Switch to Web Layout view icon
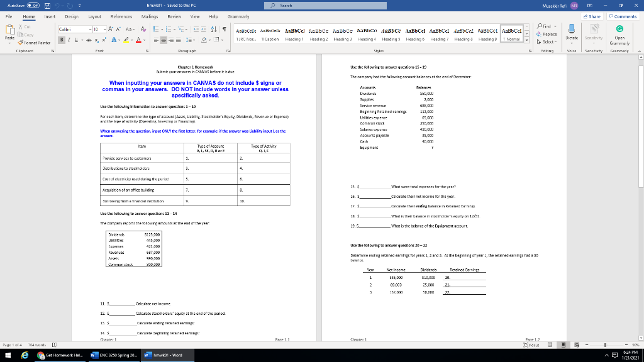The image size is (644, 362). click(x=577, y=345)
